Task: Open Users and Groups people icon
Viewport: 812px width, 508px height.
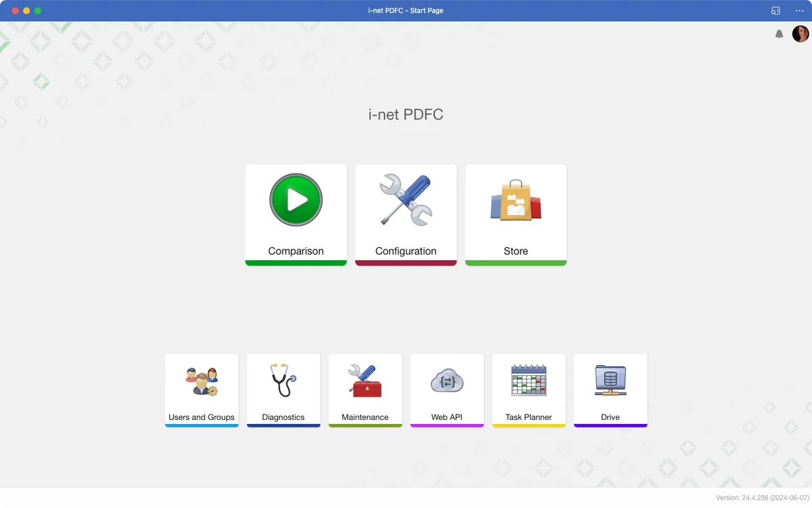Action: pos(202,381)
